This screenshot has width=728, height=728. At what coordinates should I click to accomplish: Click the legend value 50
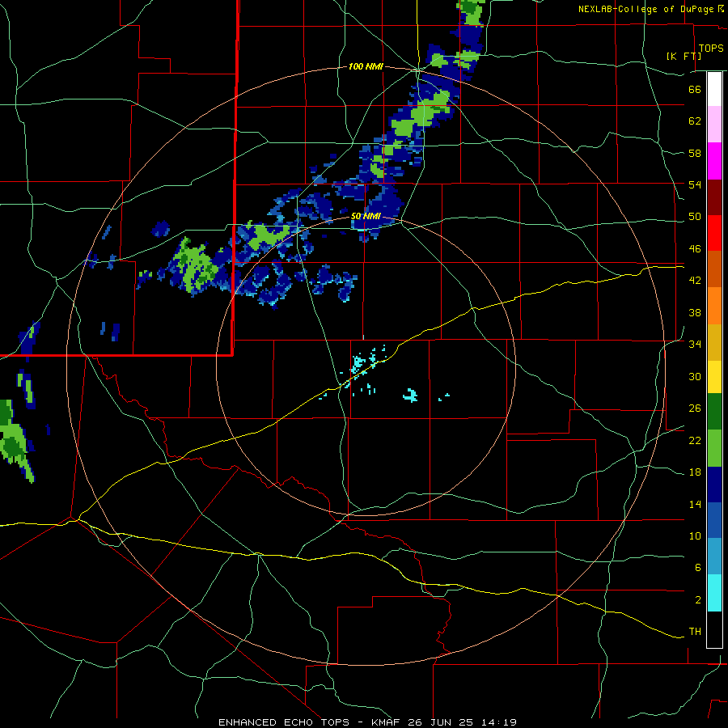coord(695,217)
